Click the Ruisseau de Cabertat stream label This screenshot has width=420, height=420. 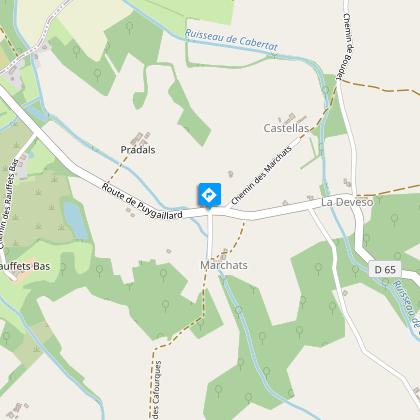[x=231, y=40]
